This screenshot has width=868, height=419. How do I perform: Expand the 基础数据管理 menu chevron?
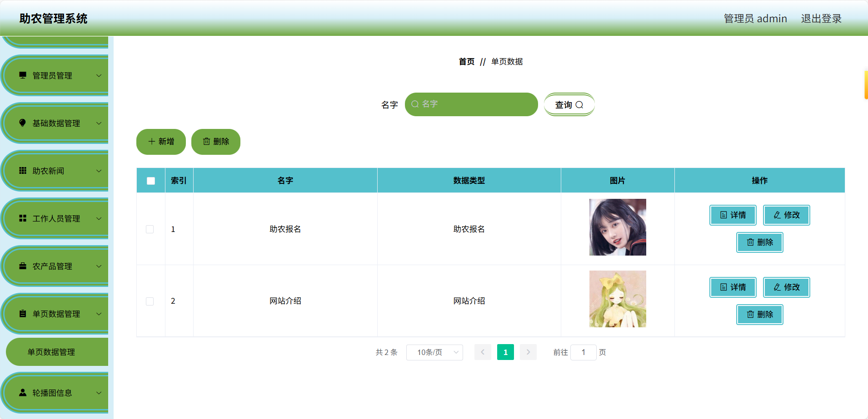tap(99, 123)
